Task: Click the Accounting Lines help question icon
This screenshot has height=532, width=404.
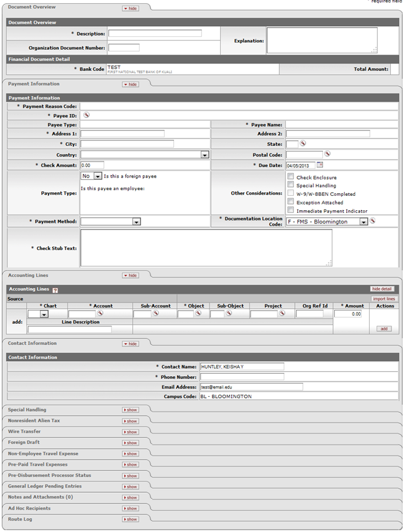Action: coord(55,290)
